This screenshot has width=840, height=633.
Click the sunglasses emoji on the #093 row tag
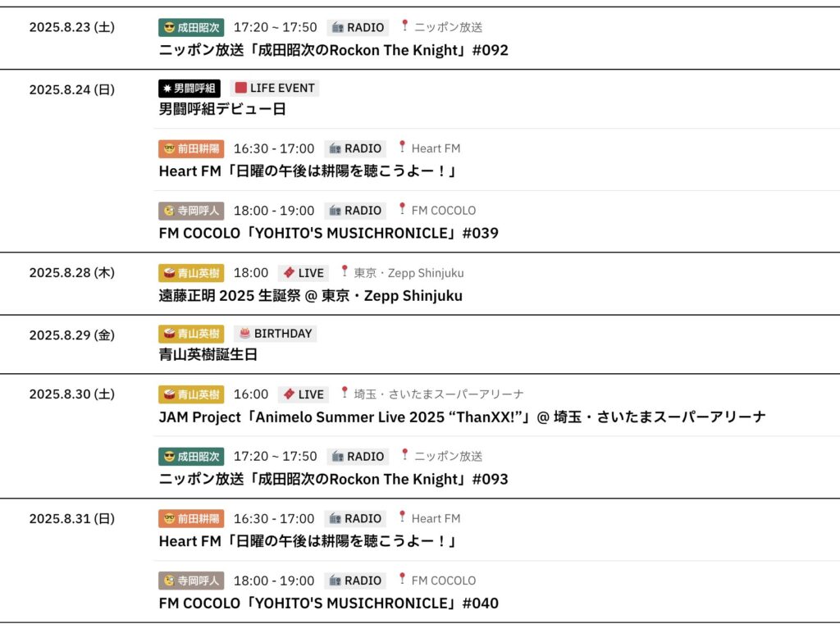pyautogui.click(x=169, y=456)
